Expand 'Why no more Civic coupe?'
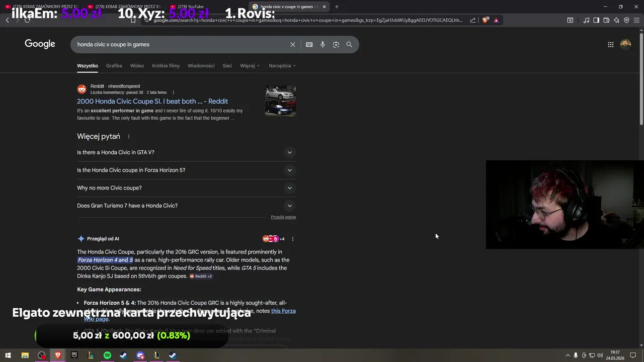Screen dimensions: 644x362 (x=186, y=188)
